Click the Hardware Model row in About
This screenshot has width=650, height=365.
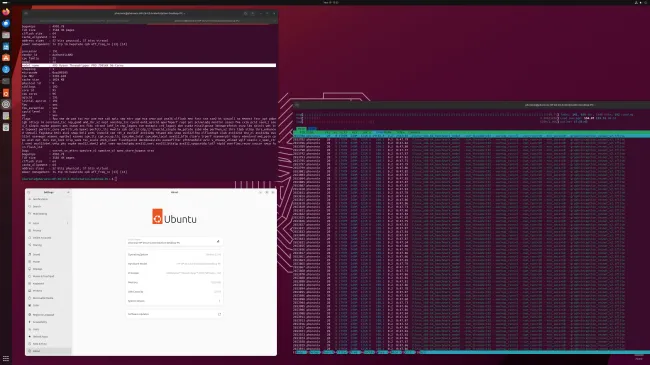(174, 264)
